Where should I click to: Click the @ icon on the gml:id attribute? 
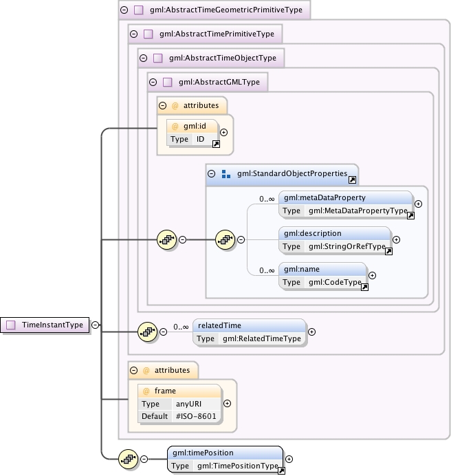[175, 127]
